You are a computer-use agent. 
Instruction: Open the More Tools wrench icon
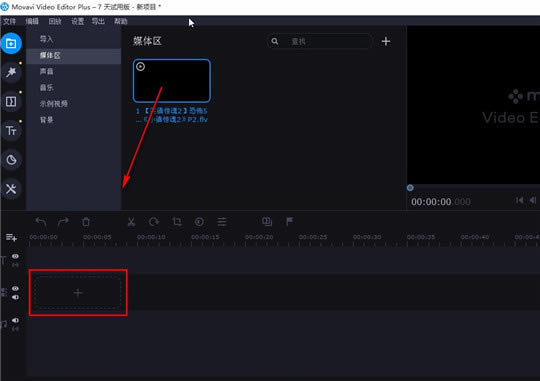tap(11, 189)
